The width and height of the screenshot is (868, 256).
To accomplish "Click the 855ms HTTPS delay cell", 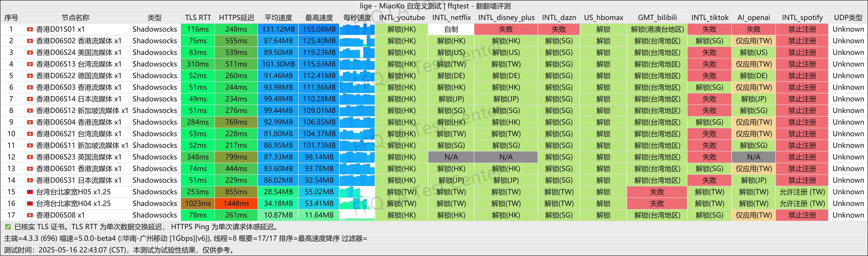I will (236, 192).
